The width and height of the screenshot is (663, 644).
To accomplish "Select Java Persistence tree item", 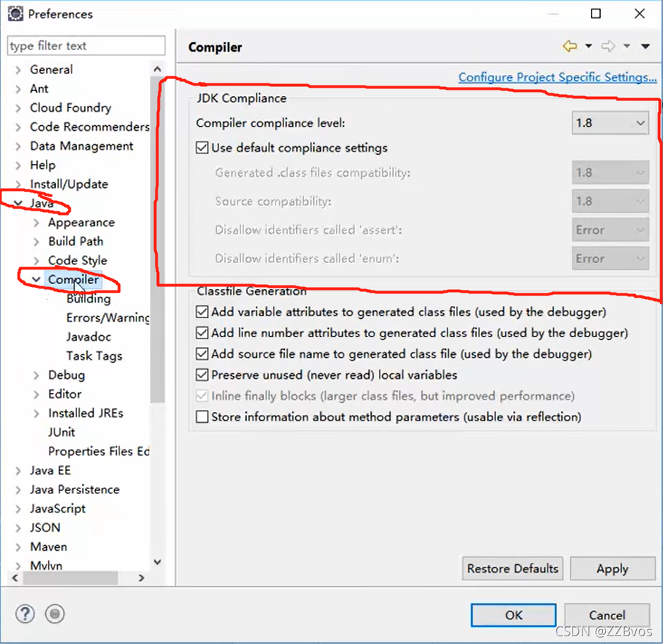I will coord(75,490).
